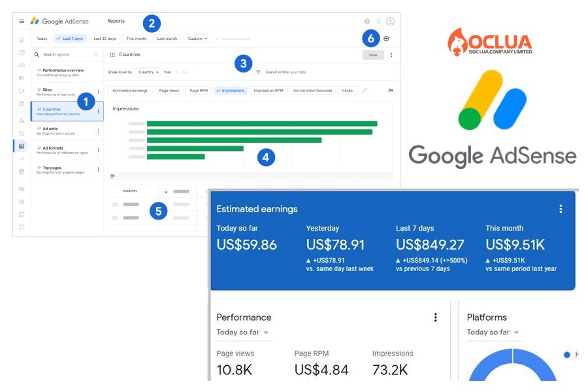Open more options next to Save button
Screen dimensions: 588x392
click(391, 55)
